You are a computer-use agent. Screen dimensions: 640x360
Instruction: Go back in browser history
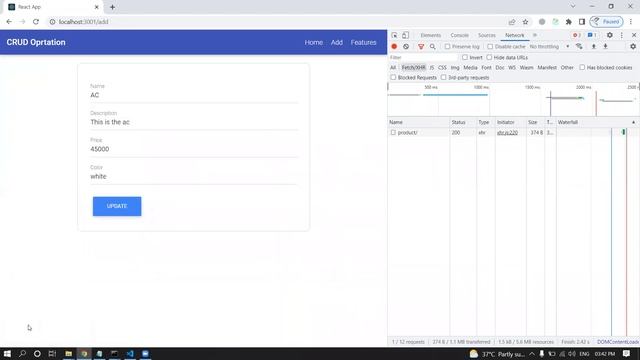(x=9, y=22)
